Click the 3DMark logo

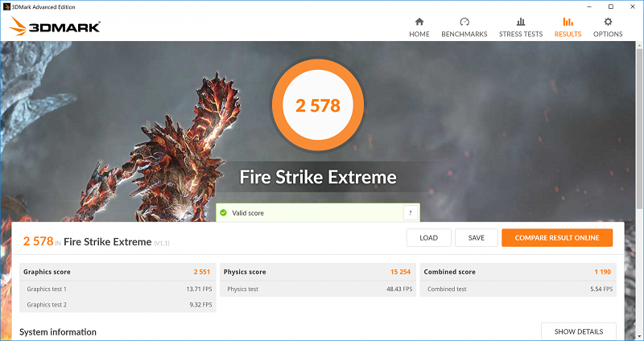(55, 27)
